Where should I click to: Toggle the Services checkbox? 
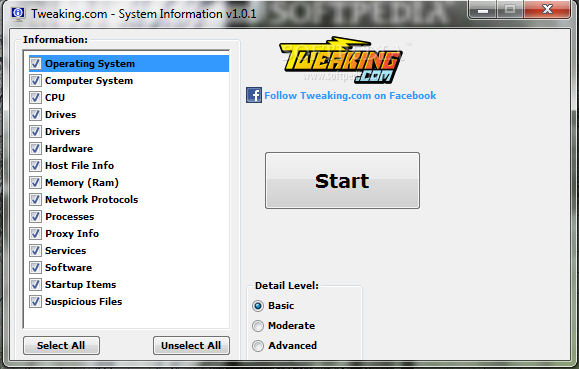[x=35, y=250]
